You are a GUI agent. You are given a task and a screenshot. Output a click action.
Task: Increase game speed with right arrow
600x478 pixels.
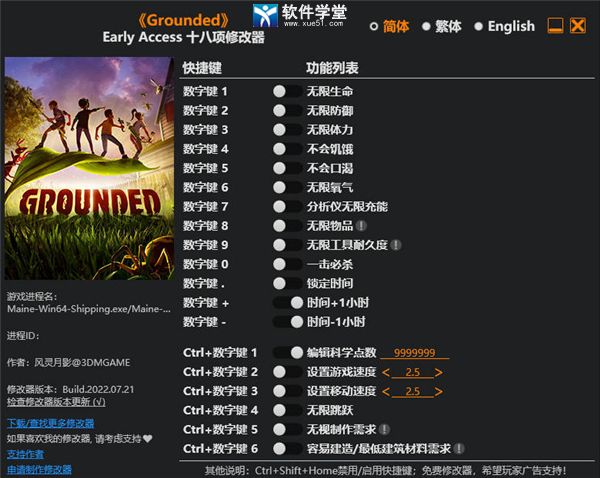[439, 372]
